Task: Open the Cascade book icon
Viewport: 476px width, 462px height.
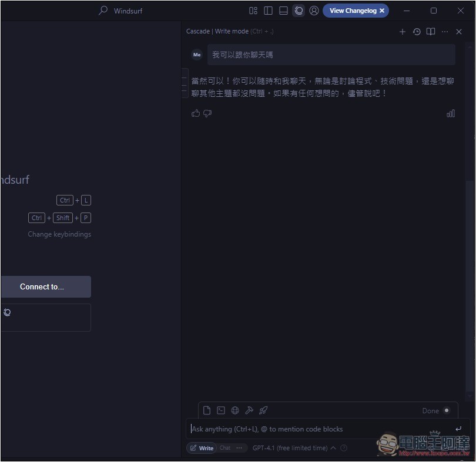Action: click(431, 32)
